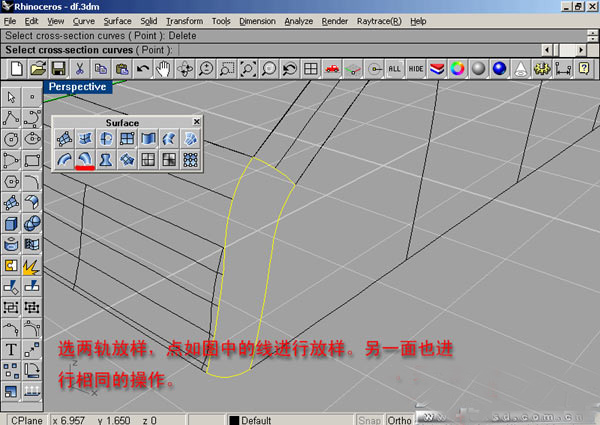Image resolution: width=600 pixels, height=425 pixels.
Task: Click the four-viewport layout icon
Action: (311, 68)
